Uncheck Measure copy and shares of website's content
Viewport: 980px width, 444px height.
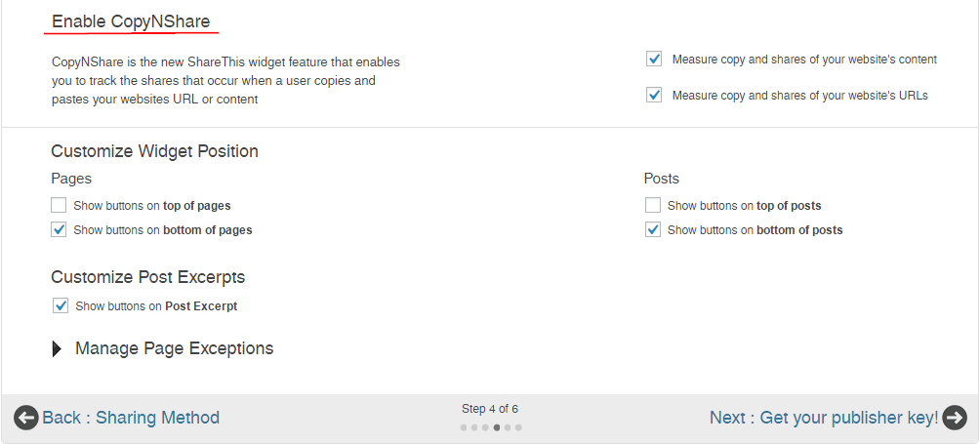coord(654,60)
